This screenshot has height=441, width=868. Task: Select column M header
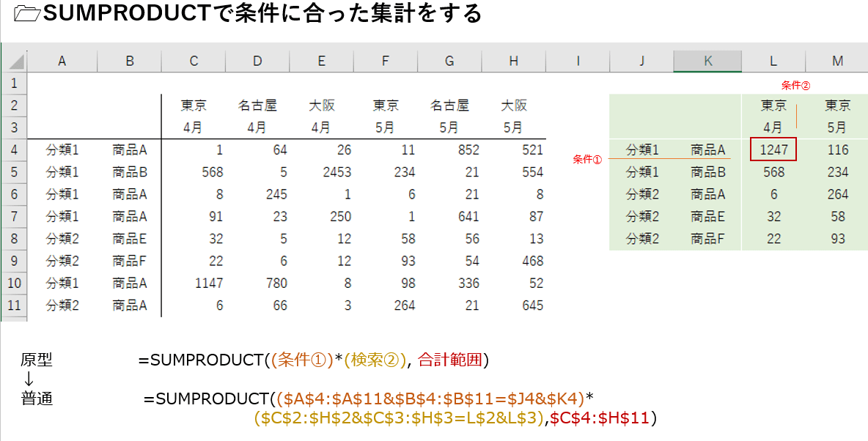coord(836,62)
